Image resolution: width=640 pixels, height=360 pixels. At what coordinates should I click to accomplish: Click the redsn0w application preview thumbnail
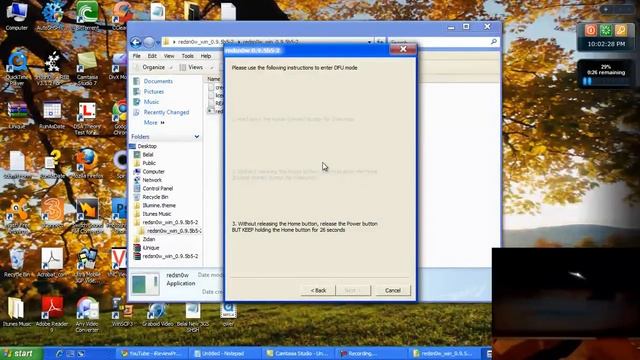pos(145,284)
